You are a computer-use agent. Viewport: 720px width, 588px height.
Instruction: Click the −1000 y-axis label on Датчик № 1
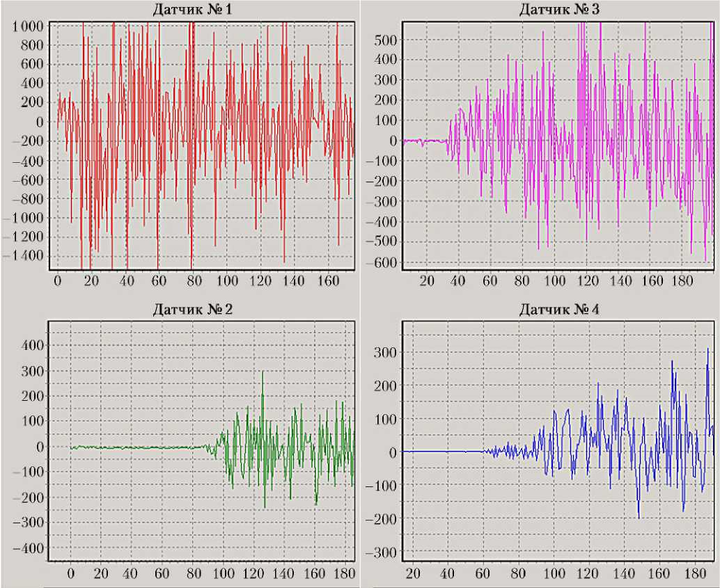(24, 218)
